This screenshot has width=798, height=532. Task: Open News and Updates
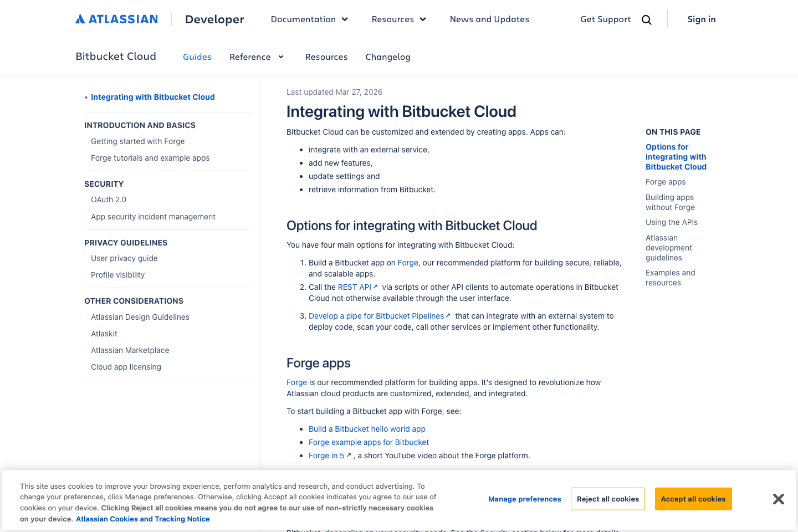489,19
